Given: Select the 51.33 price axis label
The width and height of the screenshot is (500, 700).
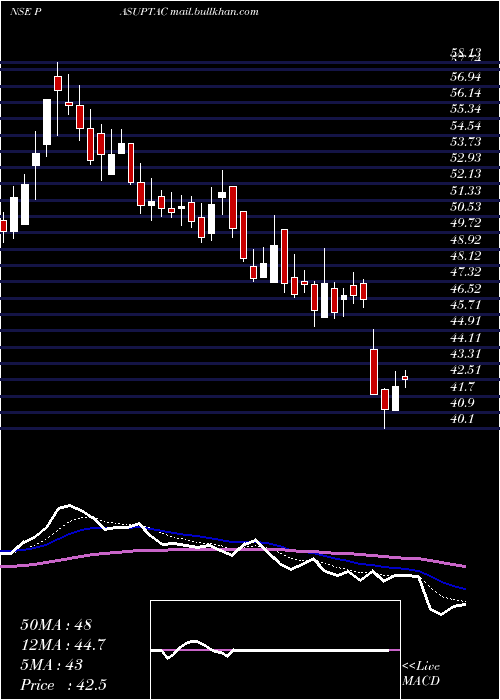Looking at the screenshot, I should click(465, 191).
